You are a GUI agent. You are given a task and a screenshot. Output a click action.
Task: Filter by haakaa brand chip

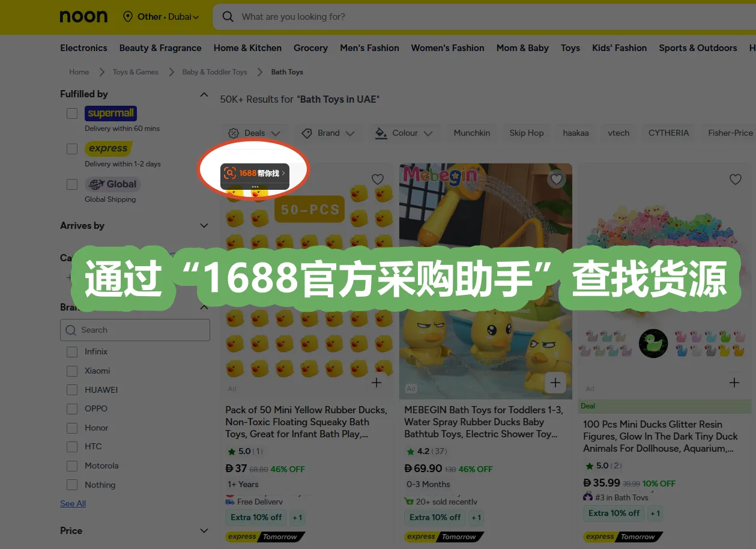576,133
